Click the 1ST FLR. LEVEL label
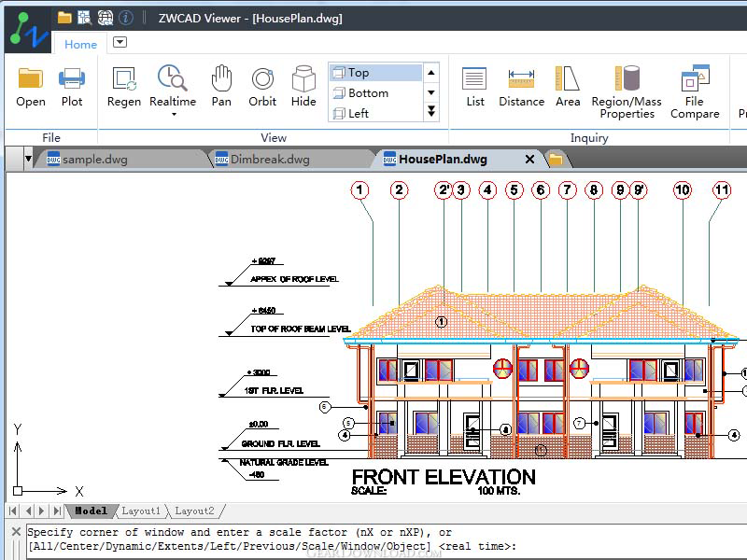The width and height of the screenshot is (747, 560). point(274,391)
